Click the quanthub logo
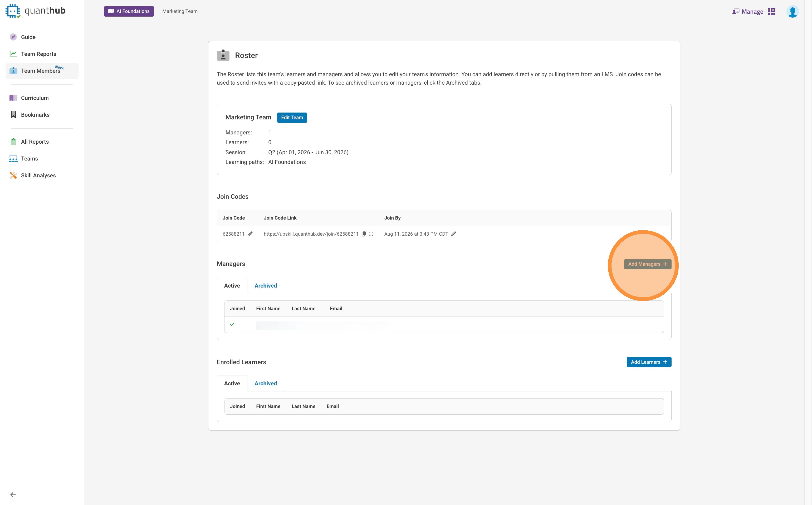 click(x=36, y=11)
